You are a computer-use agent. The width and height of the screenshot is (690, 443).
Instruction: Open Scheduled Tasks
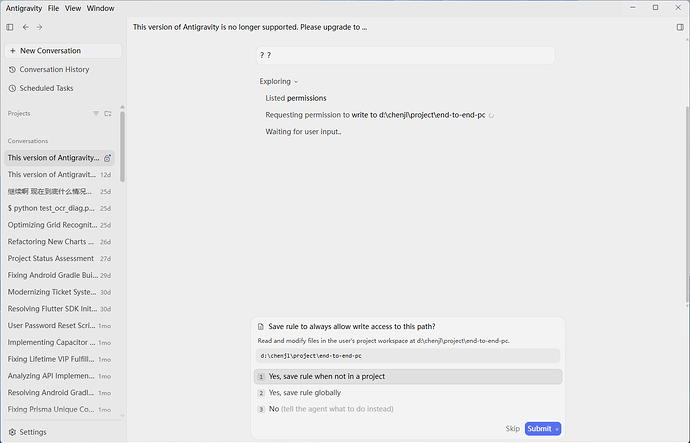41,88
